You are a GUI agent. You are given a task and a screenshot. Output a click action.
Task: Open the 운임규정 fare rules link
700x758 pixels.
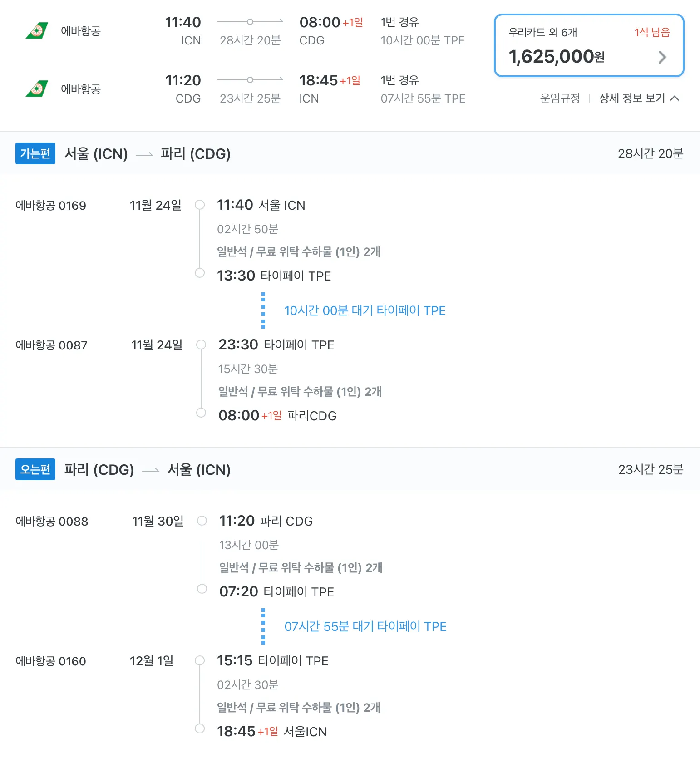tap(560, 98)
